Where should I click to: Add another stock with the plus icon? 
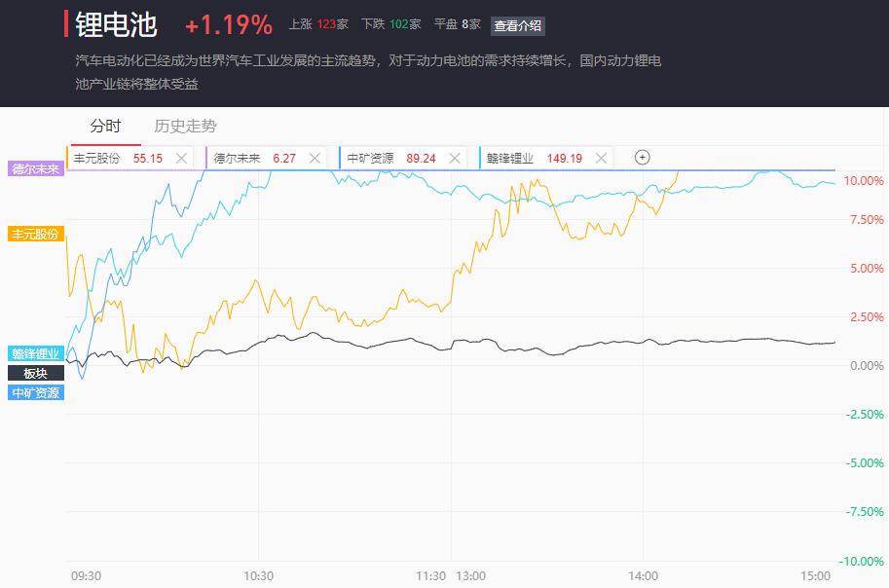pyautogui.click(x=642, y=157)
